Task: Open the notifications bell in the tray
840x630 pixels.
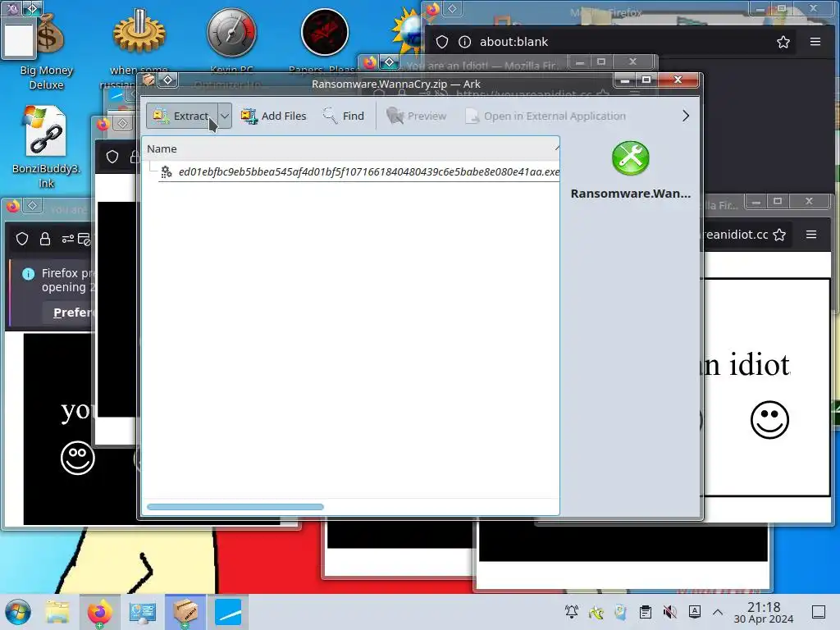Action: coord(572,612)
